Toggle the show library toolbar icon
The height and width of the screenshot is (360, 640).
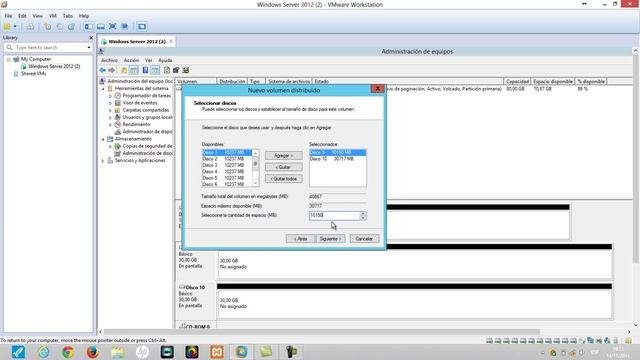point(89,27)
